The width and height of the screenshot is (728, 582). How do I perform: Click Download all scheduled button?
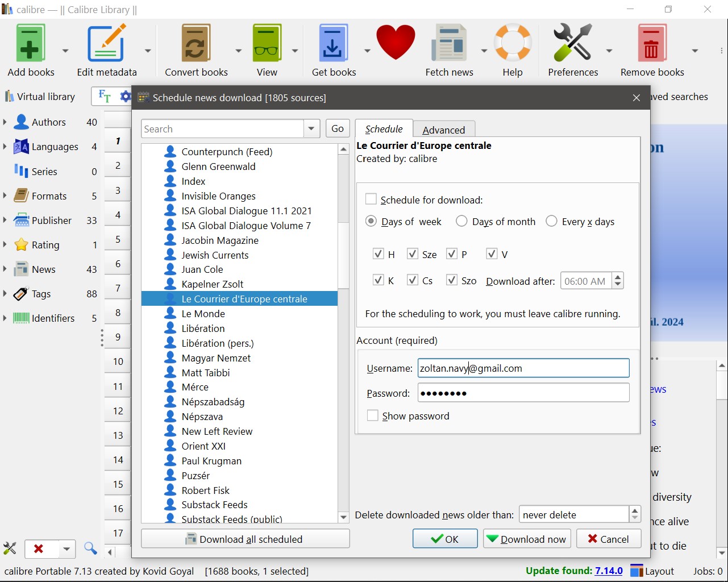point(245,539)
